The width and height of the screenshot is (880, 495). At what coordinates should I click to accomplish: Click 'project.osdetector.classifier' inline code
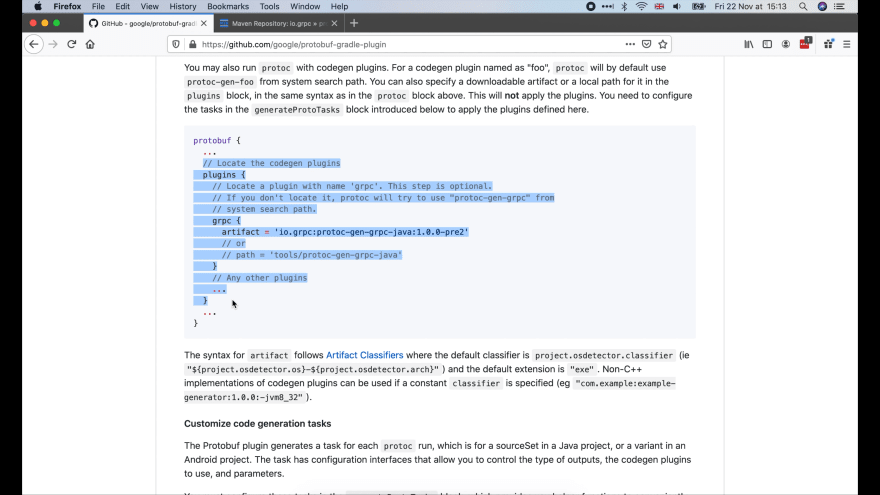604,356
